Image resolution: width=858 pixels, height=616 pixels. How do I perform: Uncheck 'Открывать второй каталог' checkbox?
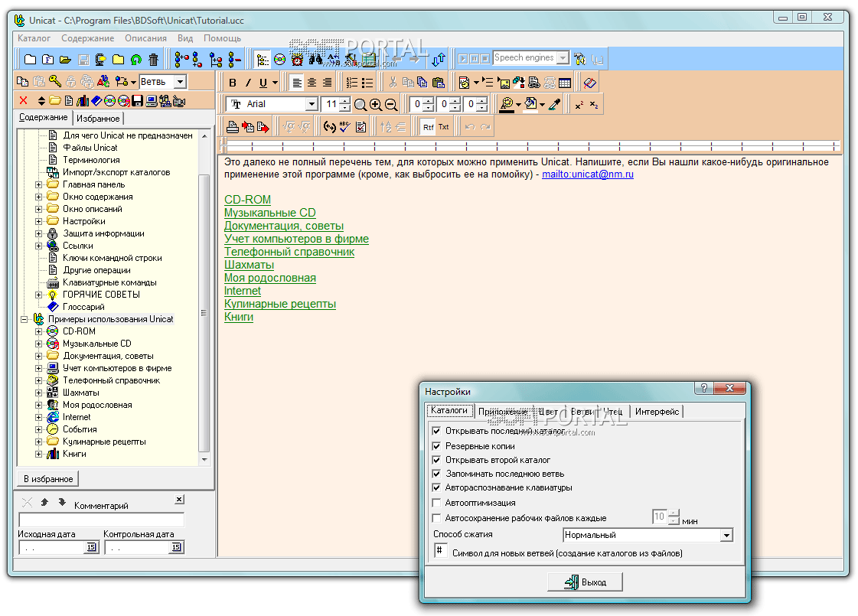[436, 460]
